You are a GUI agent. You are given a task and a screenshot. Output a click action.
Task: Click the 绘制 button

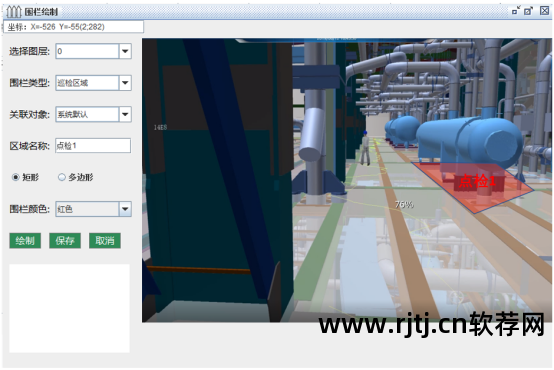click(x=25, y=241)
